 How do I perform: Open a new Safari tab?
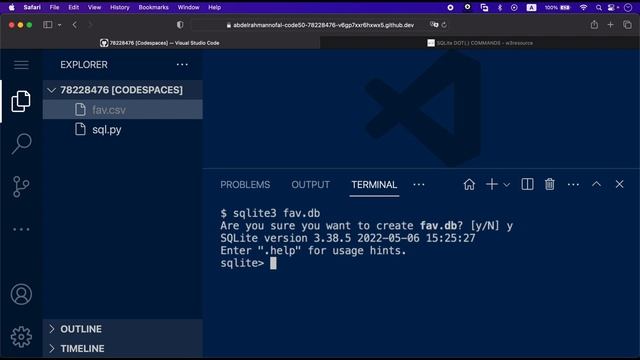tap(610, 25)
